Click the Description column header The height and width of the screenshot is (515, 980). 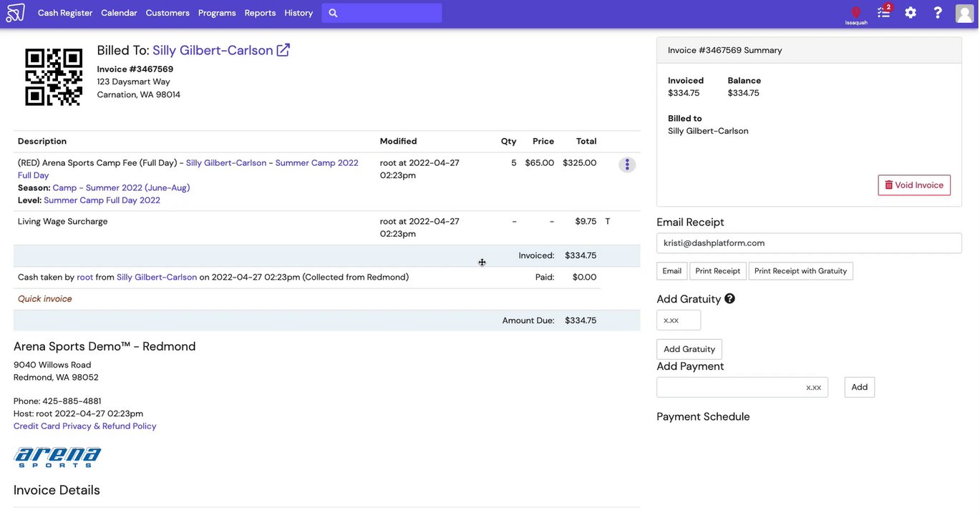[42, 142]
